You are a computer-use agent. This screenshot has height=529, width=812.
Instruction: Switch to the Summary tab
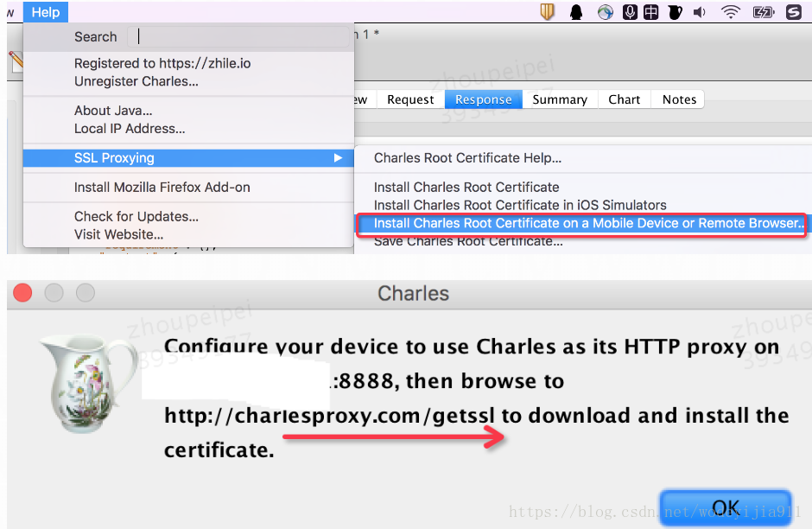tap(560, 99)
